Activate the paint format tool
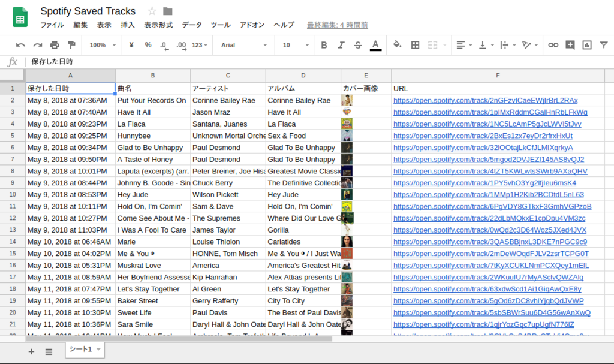This screenshot has width=614, height=364. pos(71,45)
